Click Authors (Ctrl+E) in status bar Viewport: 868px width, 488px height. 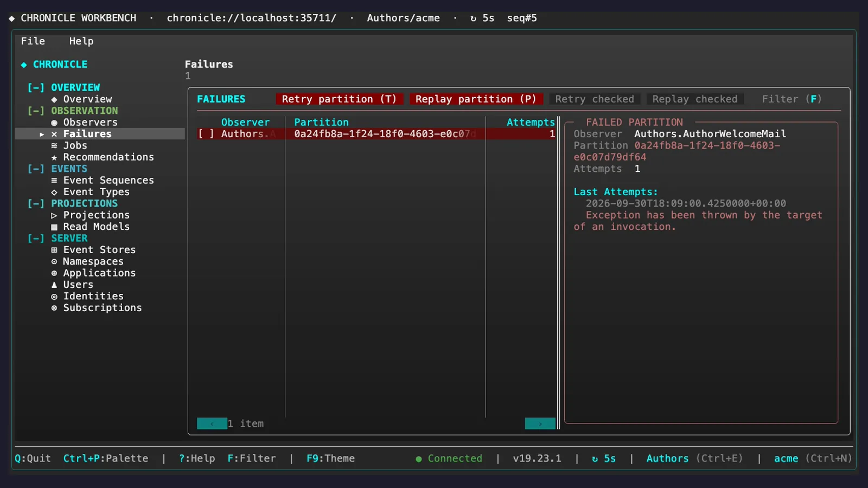coord(694,459)
